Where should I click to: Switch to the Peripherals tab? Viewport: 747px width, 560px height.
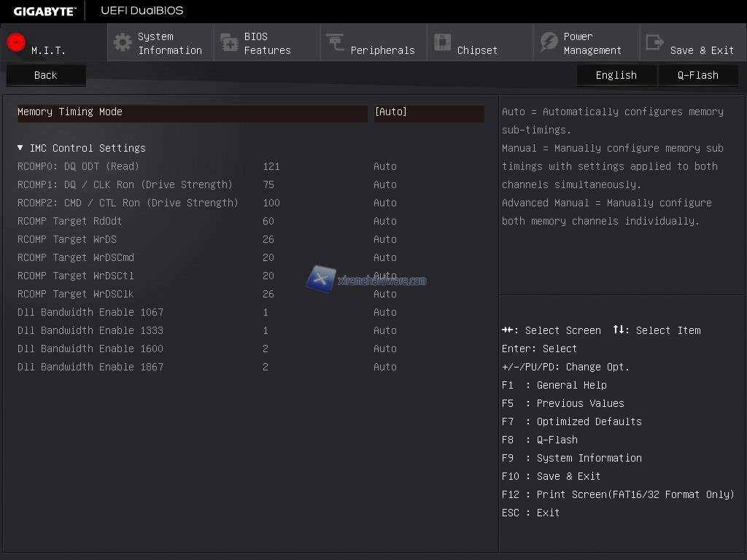(x=382, y=50)
